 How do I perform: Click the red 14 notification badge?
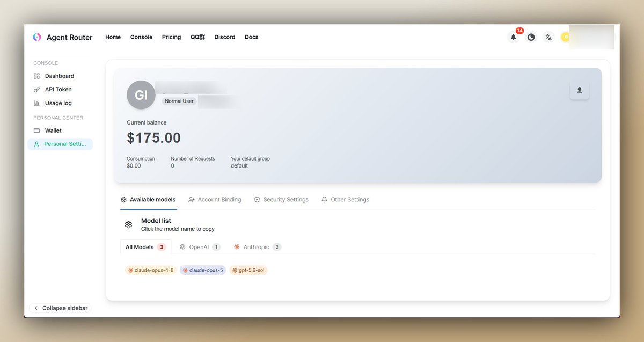(x=519, y=31)
